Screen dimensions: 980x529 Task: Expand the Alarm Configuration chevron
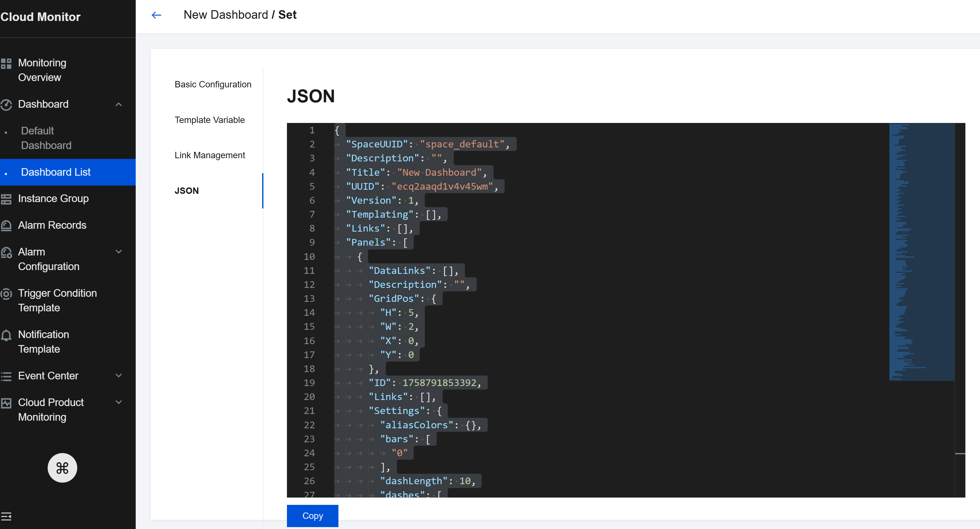[x=119, y=251]
